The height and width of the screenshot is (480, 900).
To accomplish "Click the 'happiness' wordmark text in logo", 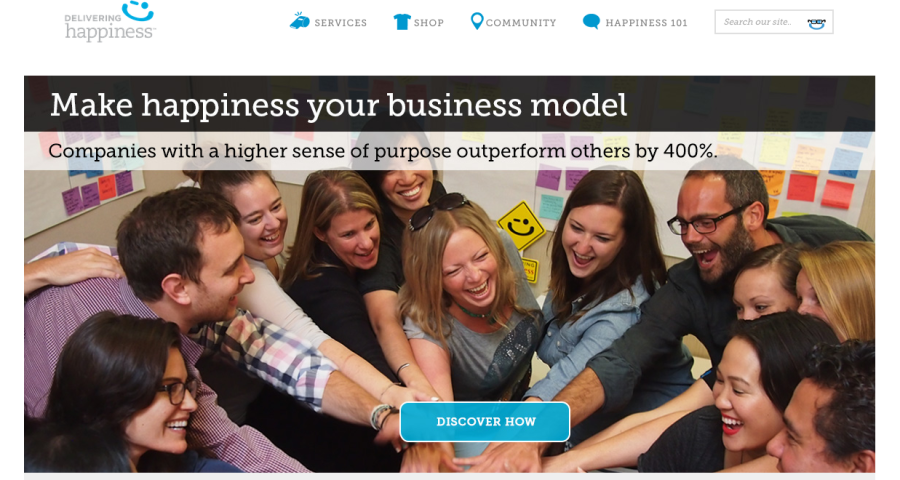I will pos(109,32).
